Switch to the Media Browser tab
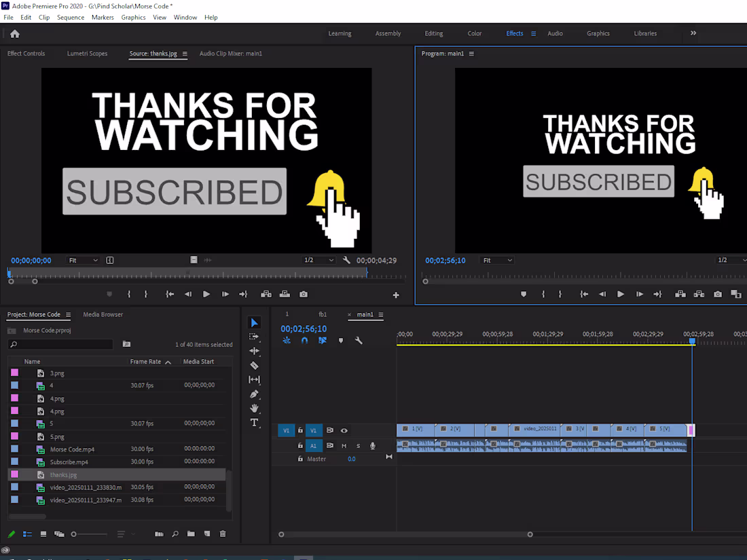Screen dimensions: 747x560 click(x=103, y=314)
